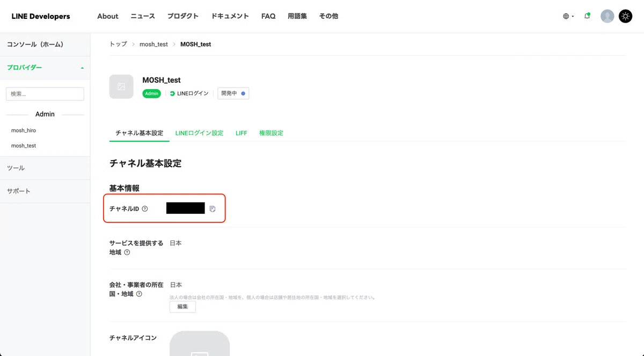The image size is (644, 356).
Task: Click 日本 value for company location
Action: [x=175, y=285]
